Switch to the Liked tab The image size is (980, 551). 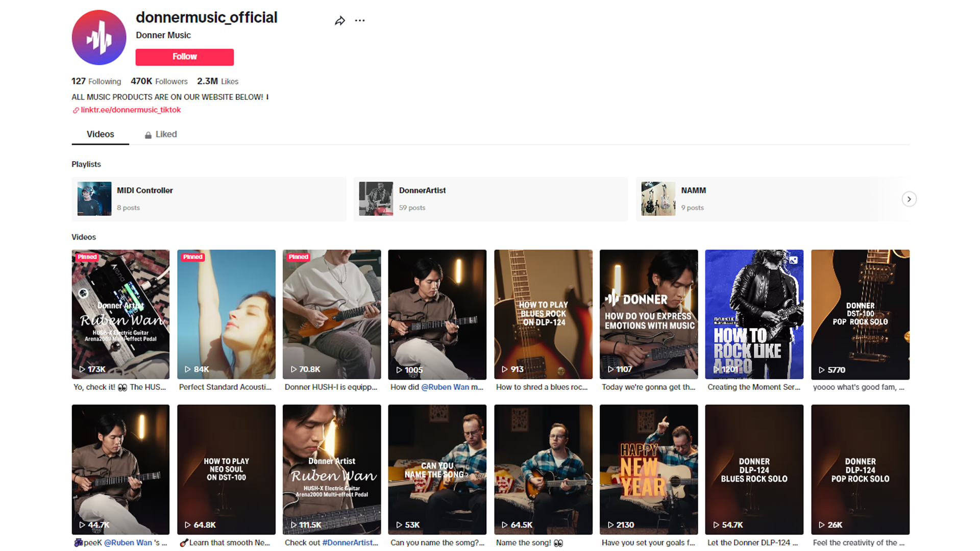point(165,134)
